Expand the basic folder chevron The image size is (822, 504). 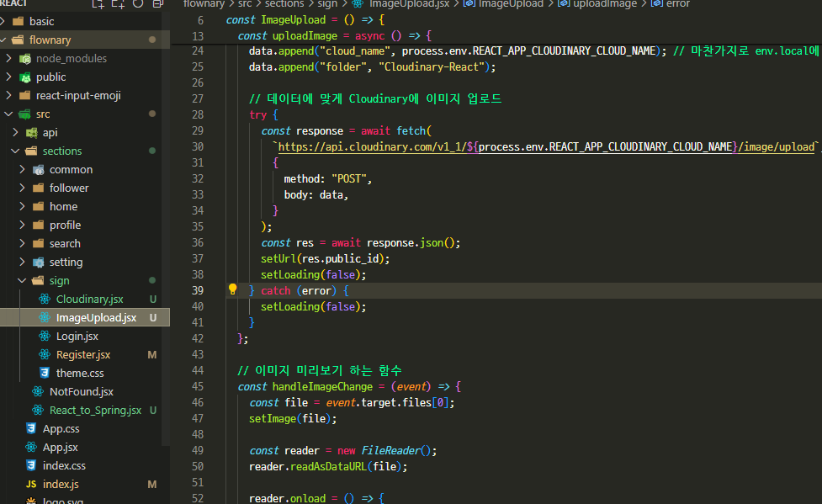tap(3, 22)
